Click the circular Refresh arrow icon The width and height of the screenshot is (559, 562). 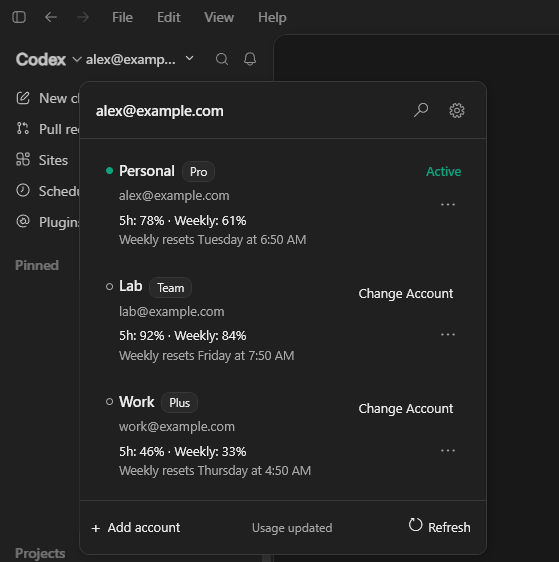416,525
